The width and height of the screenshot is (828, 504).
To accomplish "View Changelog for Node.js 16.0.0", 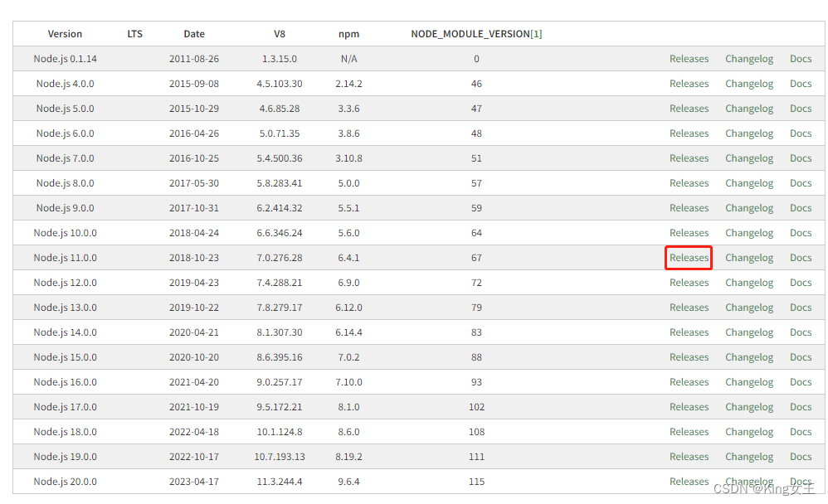I will [x=749, y=381].
